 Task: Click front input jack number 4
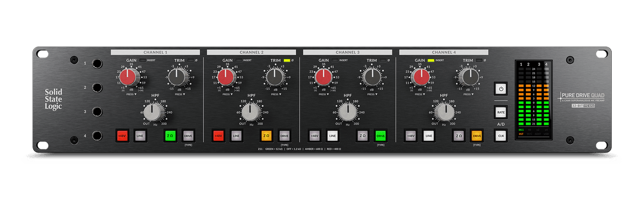[x=98, y=136]
